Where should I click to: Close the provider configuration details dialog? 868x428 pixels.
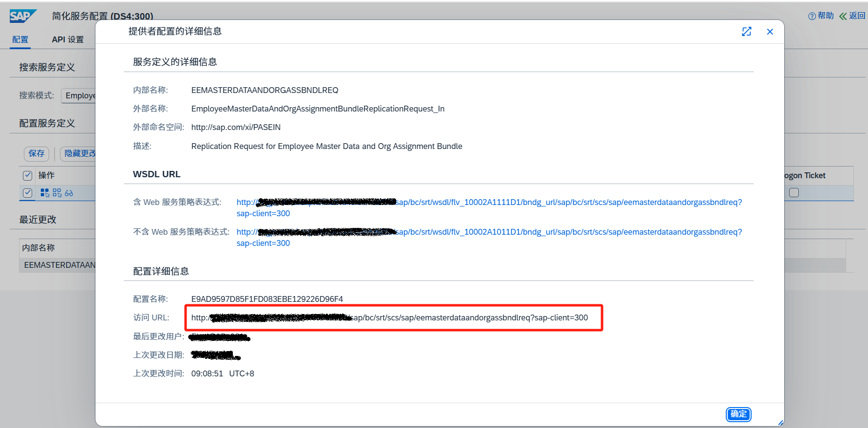(770, 32)
